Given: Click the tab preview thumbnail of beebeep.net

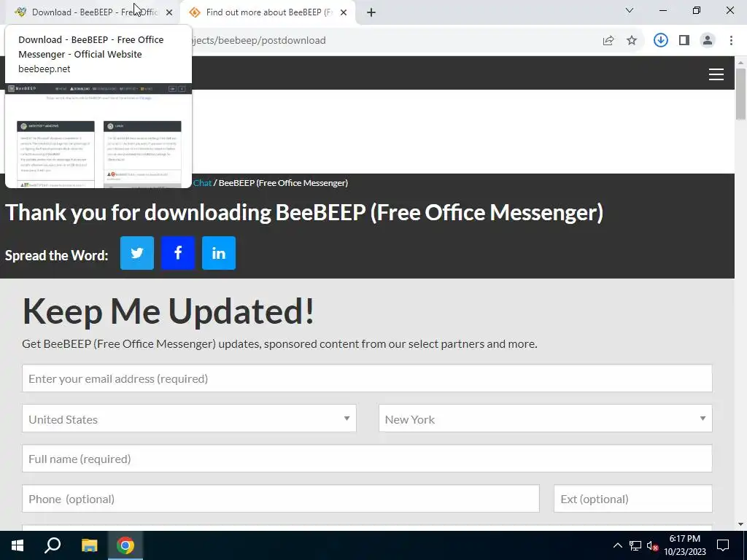Looking at the screenshot, I should point(98,136).
